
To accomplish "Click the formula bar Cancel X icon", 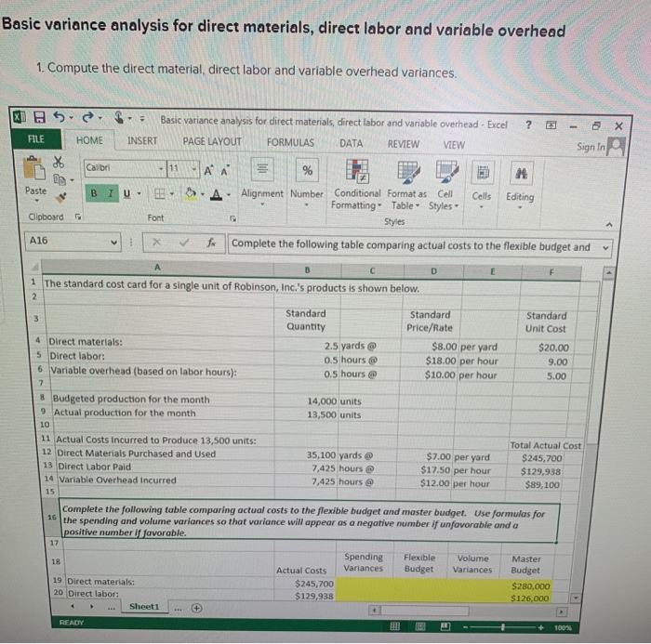I will 156,242.
